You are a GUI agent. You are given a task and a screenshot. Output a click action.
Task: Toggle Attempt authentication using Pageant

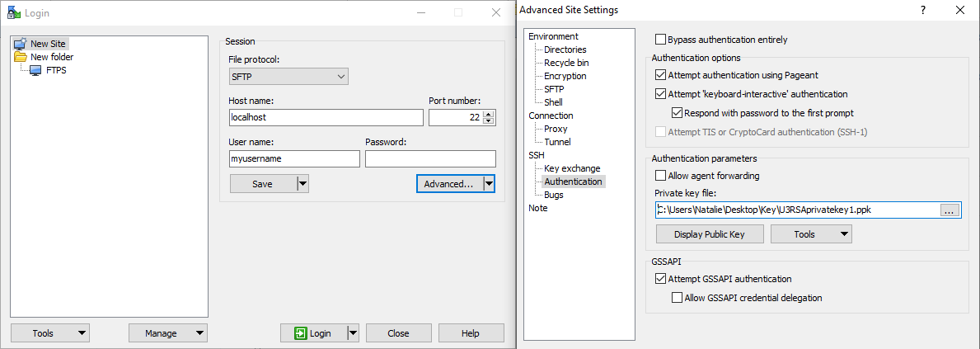[x=660, y=75]
